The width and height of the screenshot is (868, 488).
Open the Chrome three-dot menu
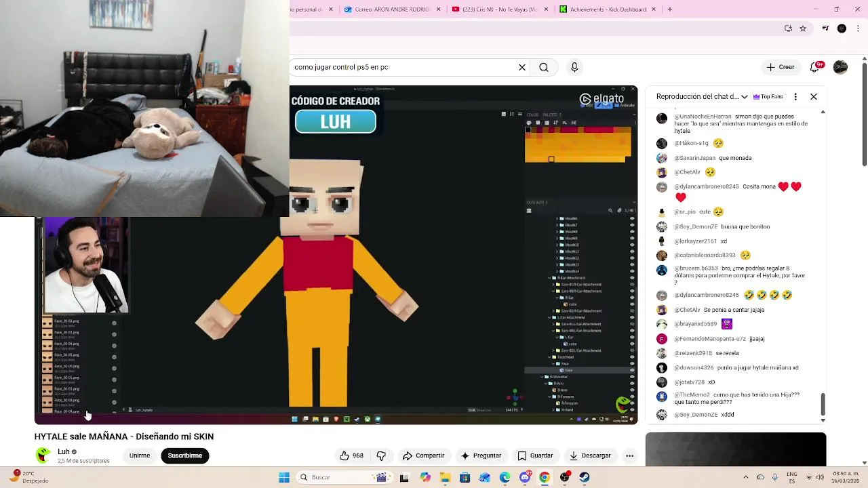(857, 28)
